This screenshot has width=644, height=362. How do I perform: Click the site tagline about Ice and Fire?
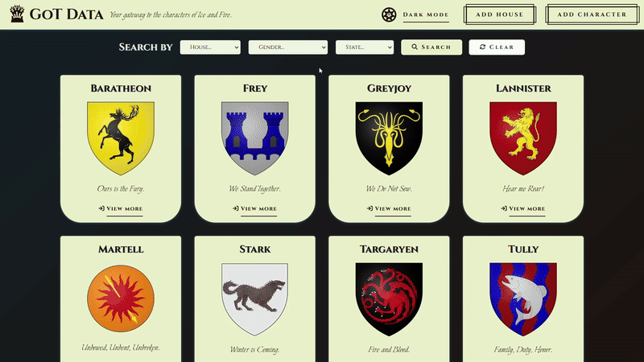(171, 14)
